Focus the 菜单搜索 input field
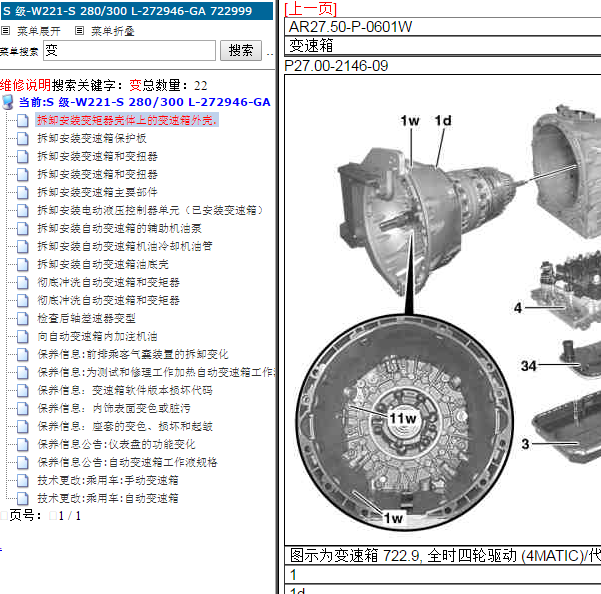The image size is (601, 594). (x=129, y=50)
